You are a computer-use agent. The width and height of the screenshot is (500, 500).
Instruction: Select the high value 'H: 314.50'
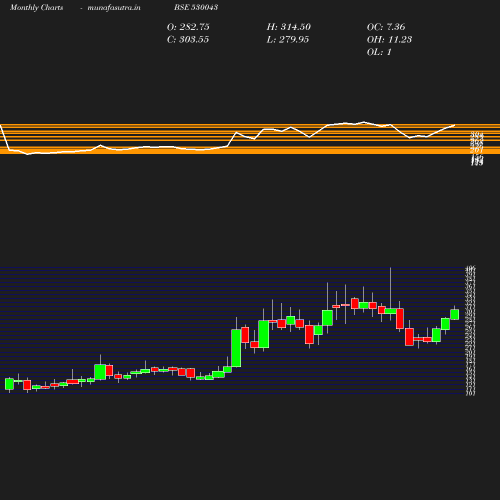coord(288,27)
